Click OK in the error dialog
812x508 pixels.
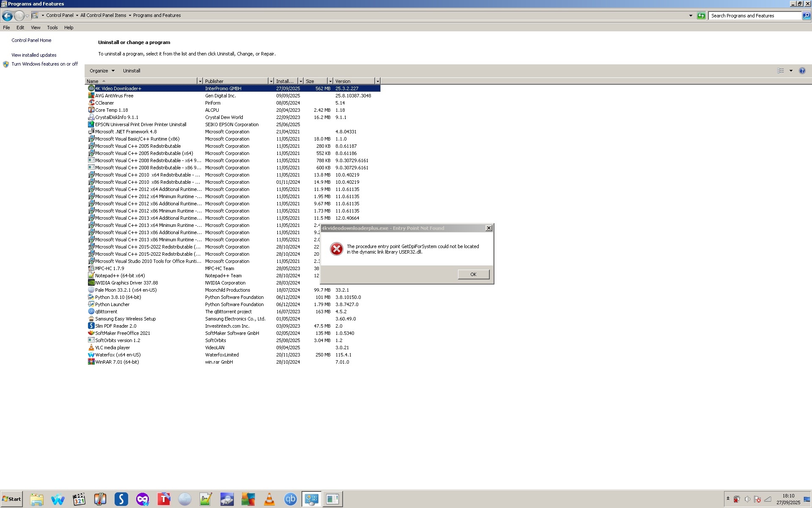473,274
